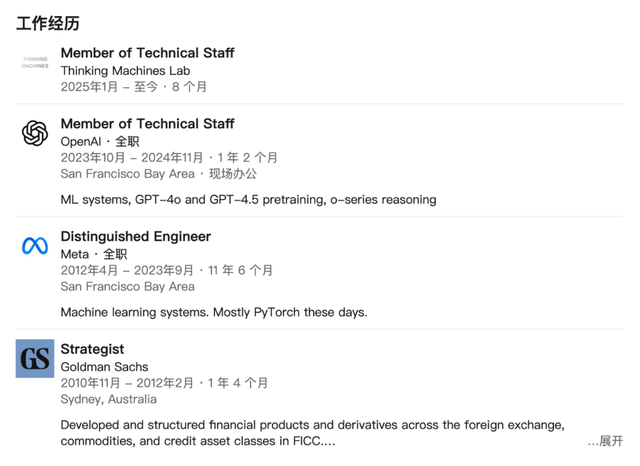The image size is (640, 466).
Task: Expand the truncated Goldman Sachs description via 展开
Action: coord(605,441)
